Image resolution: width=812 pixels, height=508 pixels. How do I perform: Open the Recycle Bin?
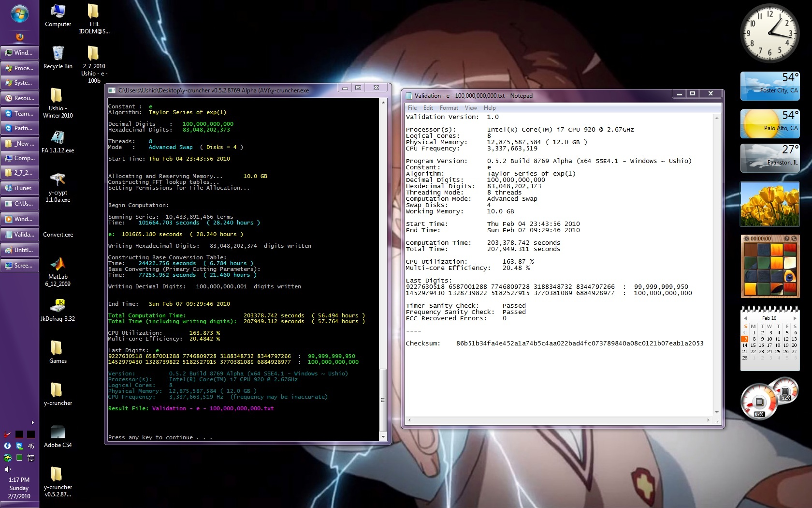[58, 54]
